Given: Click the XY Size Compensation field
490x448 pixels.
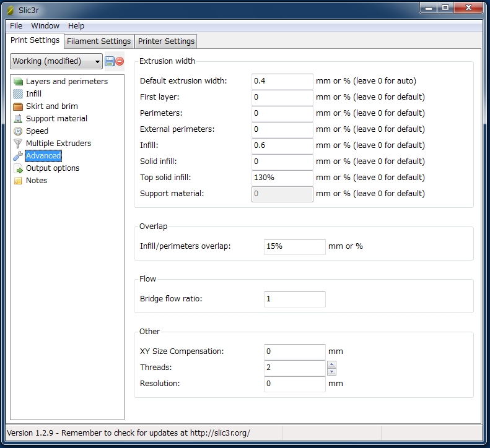Looking at the screenshot, I should (295, 351).
